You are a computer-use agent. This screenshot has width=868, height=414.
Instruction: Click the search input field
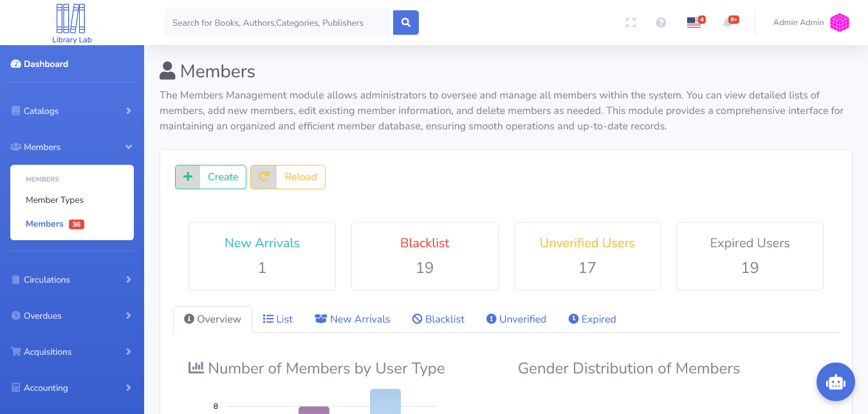[x=277, y=22]
